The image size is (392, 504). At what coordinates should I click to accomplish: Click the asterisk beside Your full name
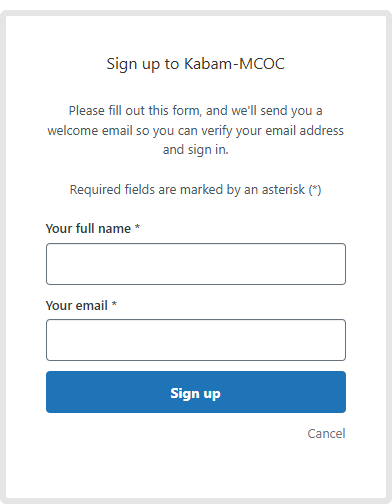pyautogui.click(x=137, y=227)
